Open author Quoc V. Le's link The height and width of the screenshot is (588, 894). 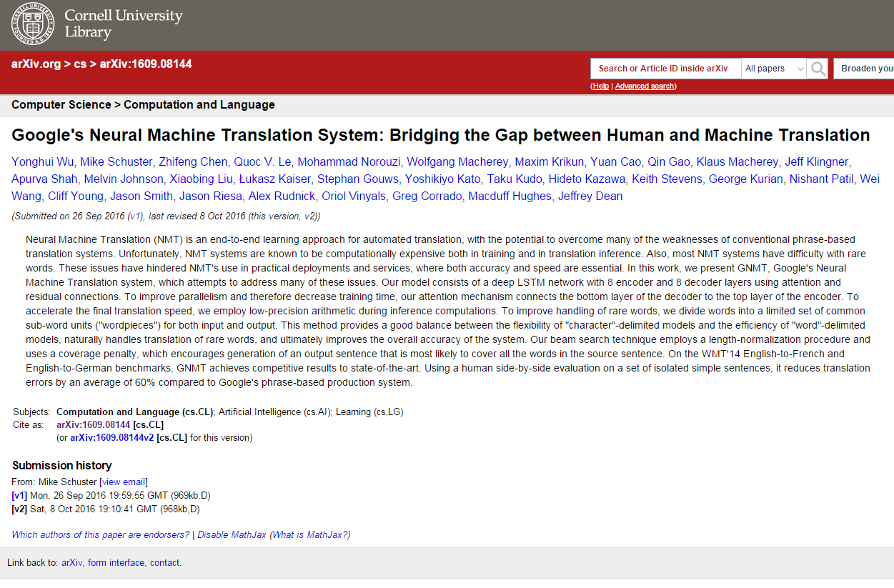click(262, 161)
